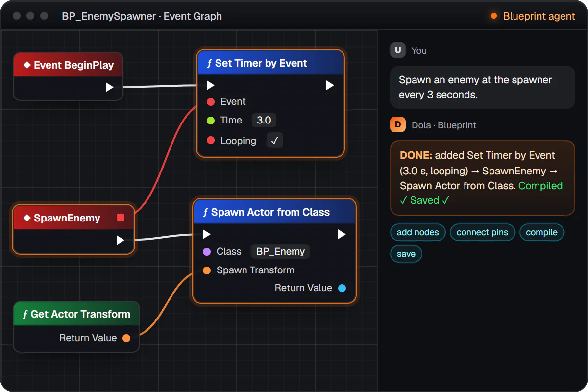Open the BP_Enemy class selector

click(x=280, y=252)
